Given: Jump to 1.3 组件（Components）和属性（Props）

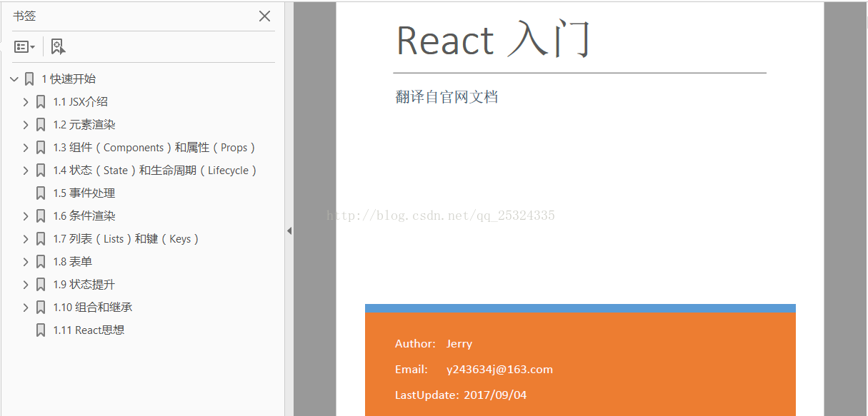Looking at the screenshot, I should [154, 148].
